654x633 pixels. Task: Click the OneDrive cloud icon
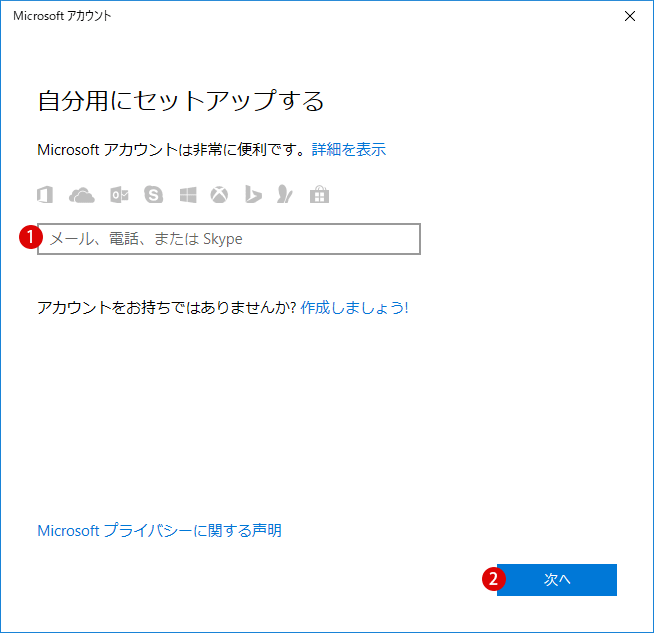[82, 195]
